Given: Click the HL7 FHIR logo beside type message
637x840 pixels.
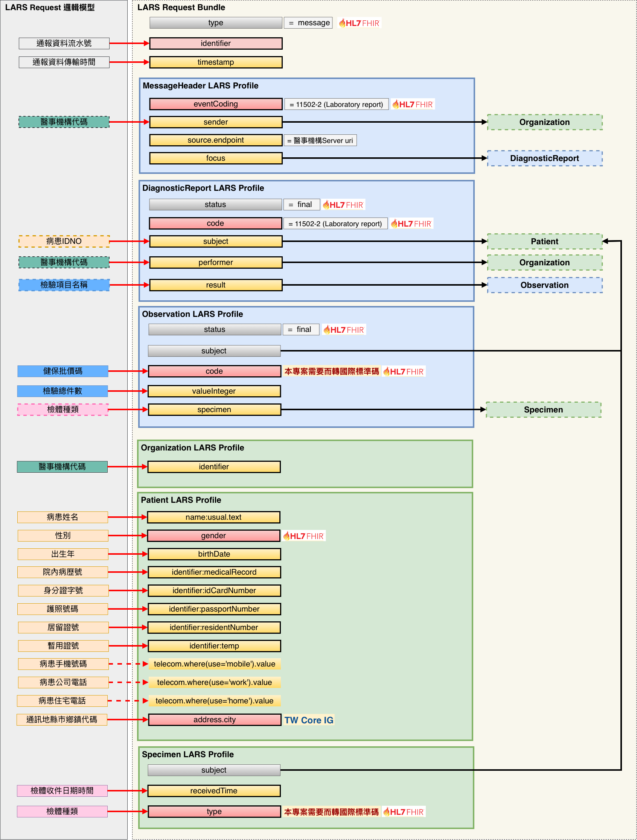Looking at the screenshot, I should 359,23.
